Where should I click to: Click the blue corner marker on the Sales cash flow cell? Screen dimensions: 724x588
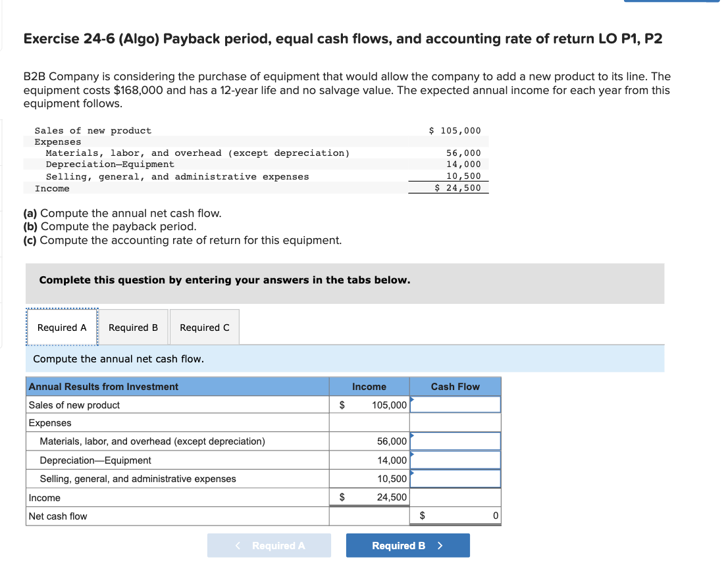411,399
